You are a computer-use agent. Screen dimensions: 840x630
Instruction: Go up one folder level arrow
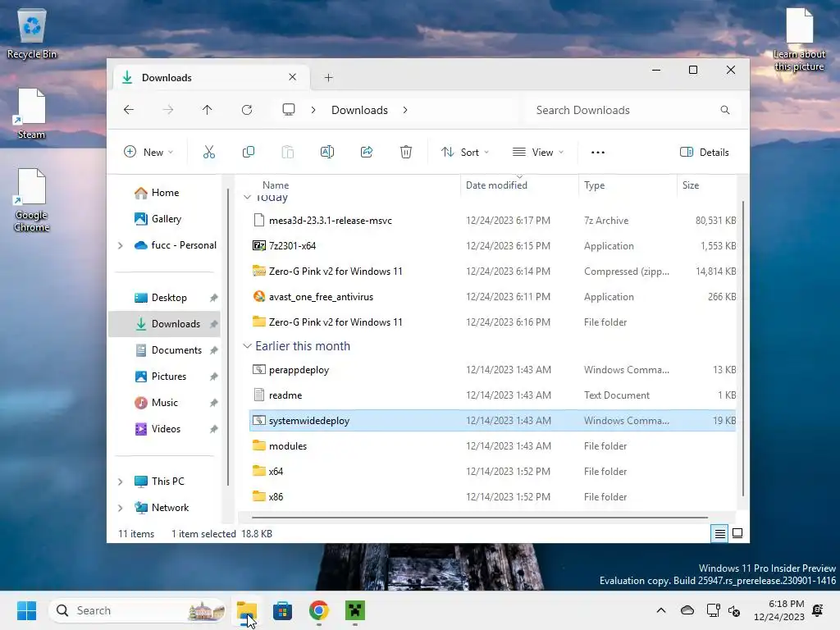click(x=208, y=110)
